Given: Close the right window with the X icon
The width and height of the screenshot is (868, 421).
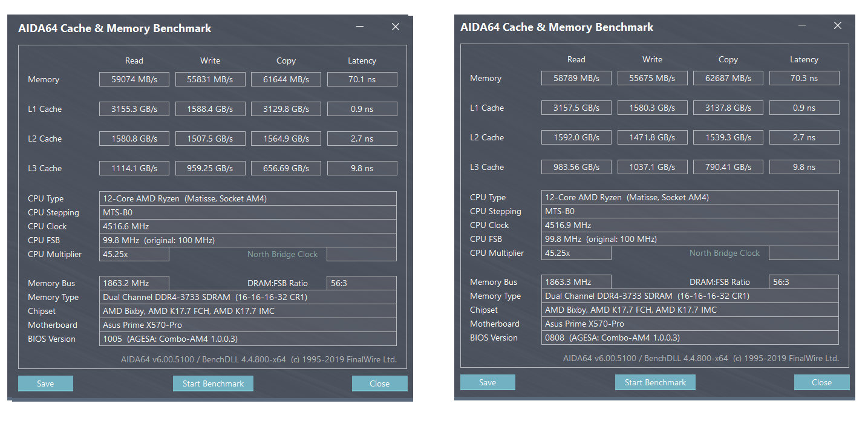Looking at the screenshot, I should tap(838, 26).
